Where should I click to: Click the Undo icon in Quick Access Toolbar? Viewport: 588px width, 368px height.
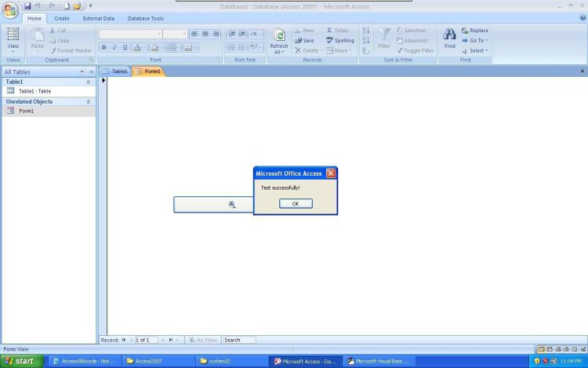38,6
